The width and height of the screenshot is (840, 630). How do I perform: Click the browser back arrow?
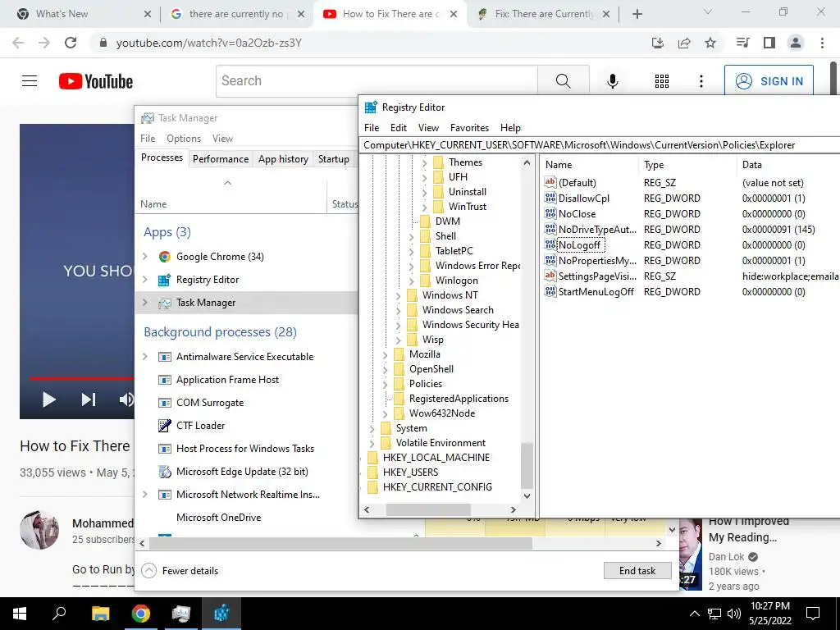[18, 43]
